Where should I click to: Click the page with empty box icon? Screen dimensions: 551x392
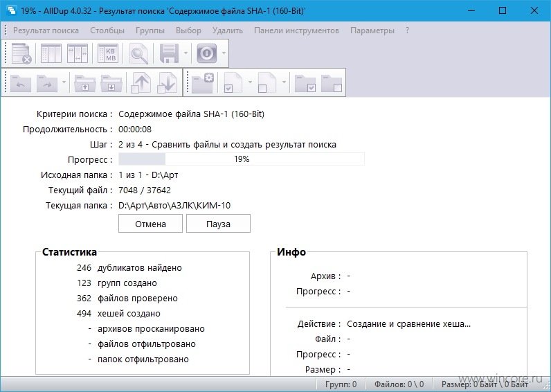pyautogui.click(x=267, y=83)
